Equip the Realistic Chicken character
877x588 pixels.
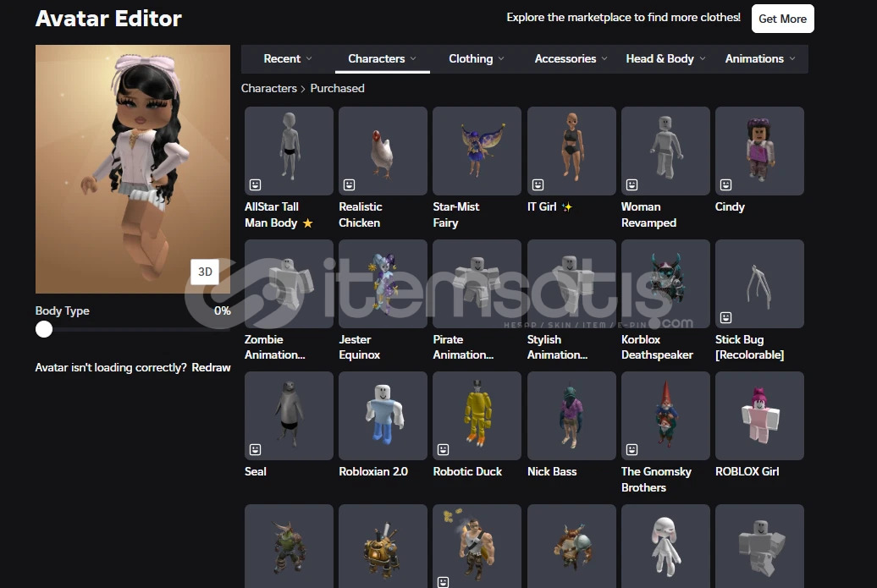(383, 151)
